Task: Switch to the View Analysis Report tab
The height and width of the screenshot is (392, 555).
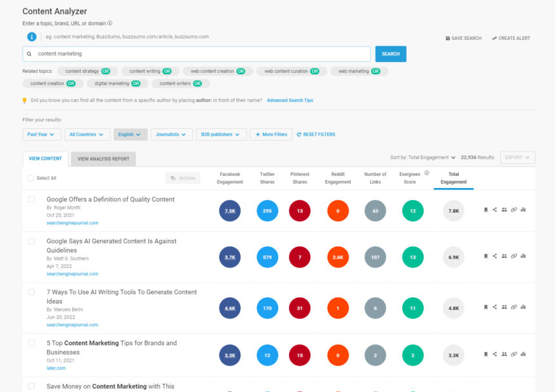Action: [x=103, y=158]
